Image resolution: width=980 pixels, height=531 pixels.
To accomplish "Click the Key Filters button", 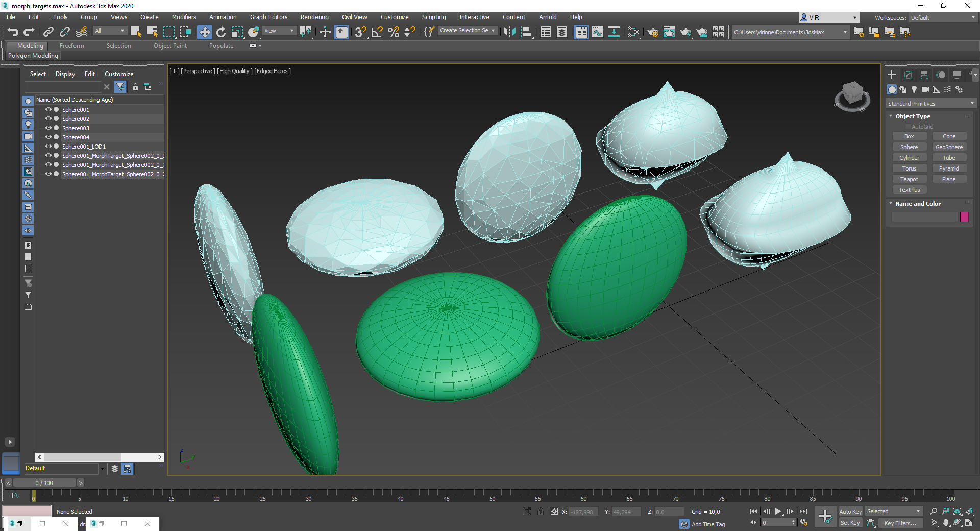I will point(900,523).
